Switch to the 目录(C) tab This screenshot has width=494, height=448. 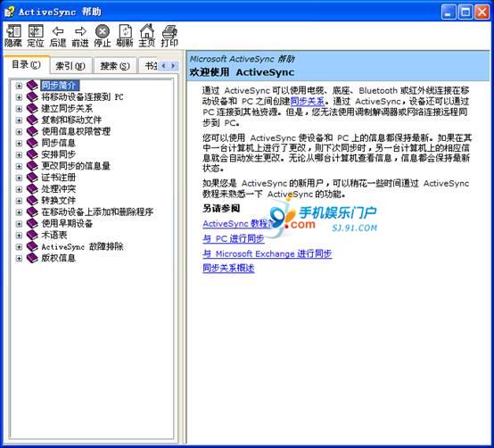point(27,64)
